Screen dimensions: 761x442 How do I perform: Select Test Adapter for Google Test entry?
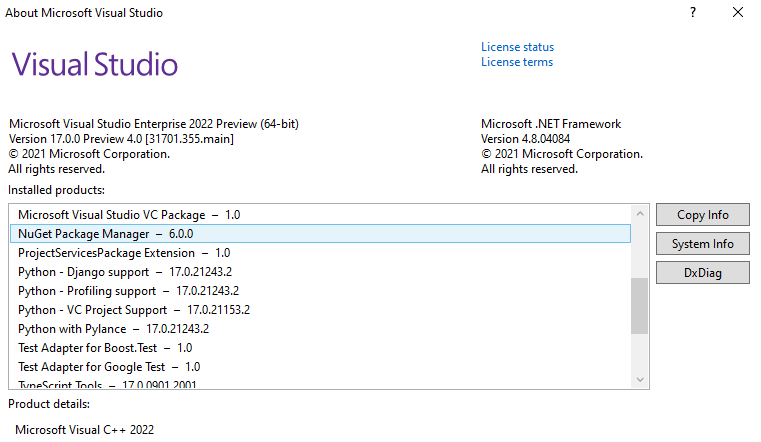click(x=320, y=367)
